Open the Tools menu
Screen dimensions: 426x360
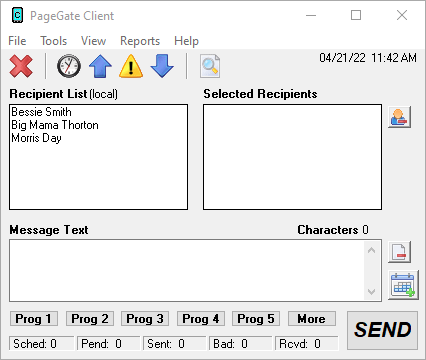(54, 41)
